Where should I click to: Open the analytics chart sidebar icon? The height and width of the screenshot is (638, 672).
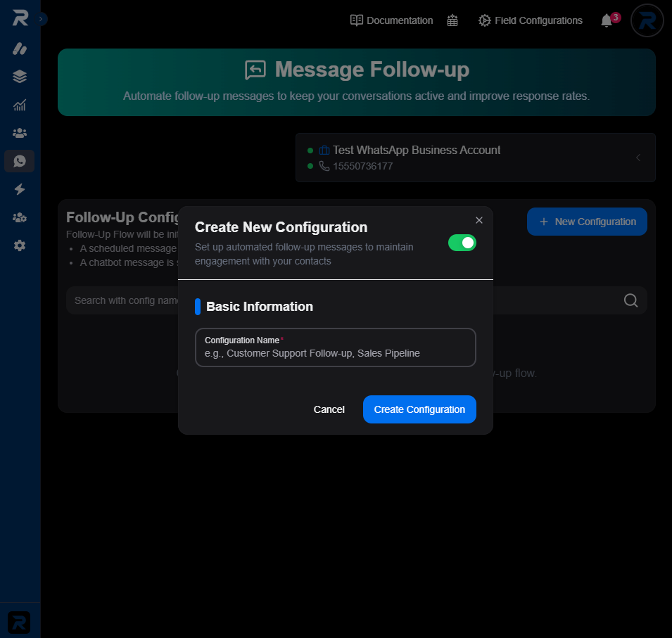click(x=20, y=105)
